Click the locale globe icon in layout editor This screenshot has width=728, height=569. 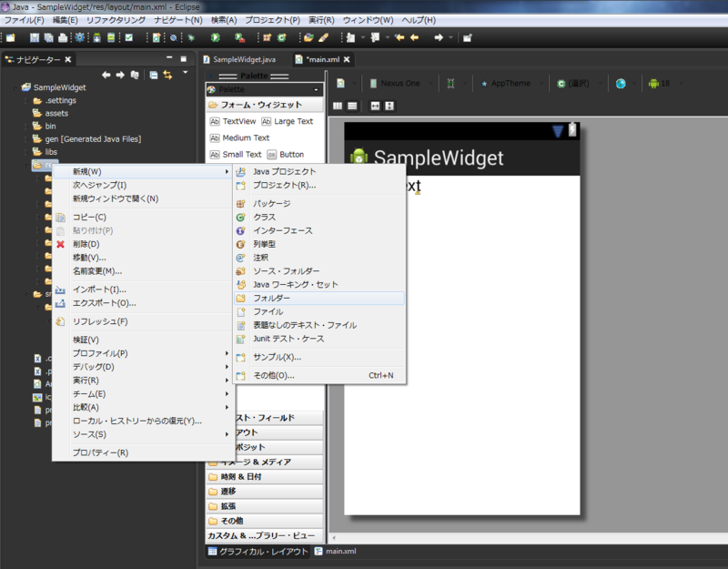click(x=621, y=84)
